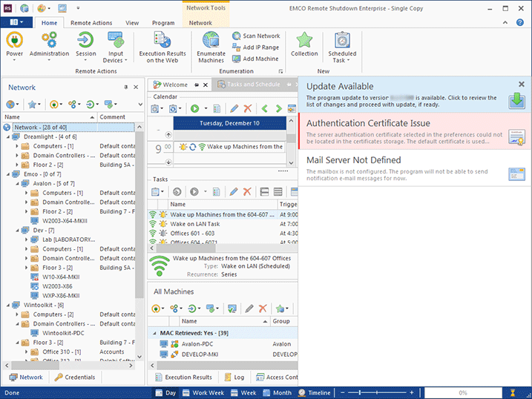The width and height of the screenshot is (532, 399).
Task: Collapse the Dreamlight network group
Action: pos(7,136)
